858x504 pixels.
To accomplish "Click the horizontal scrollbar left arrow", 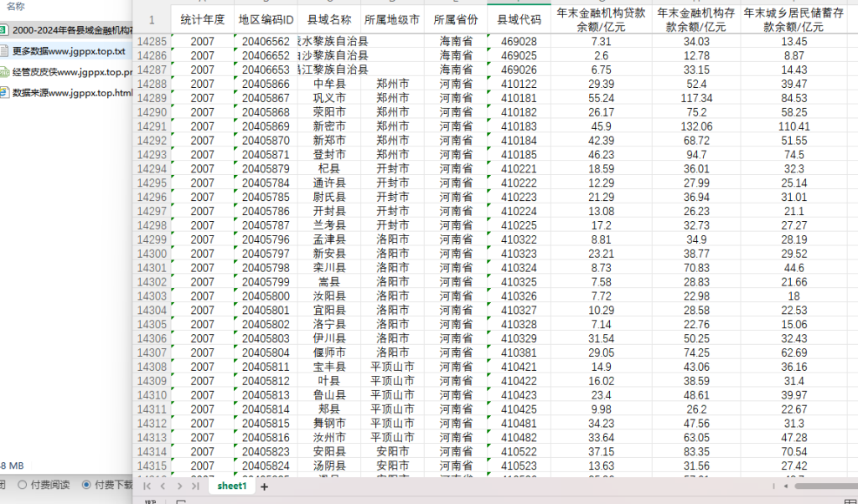I will coord(786,486).
